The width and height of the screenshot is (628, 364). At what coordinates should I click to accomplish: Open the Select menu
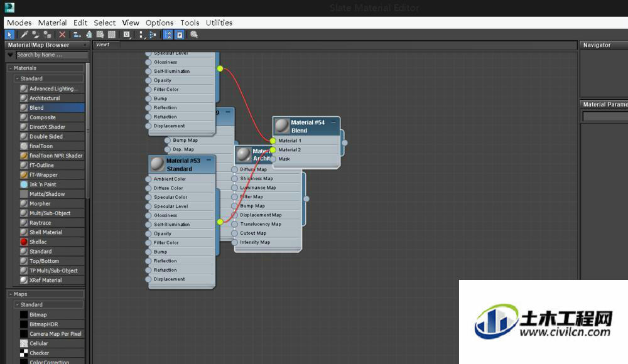[104, 23]
